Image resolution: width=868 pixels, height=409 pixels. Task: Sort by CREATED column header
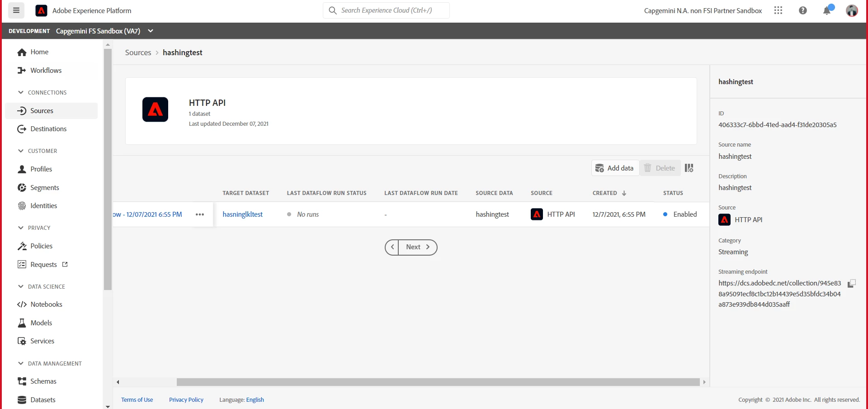click(609, 193)
